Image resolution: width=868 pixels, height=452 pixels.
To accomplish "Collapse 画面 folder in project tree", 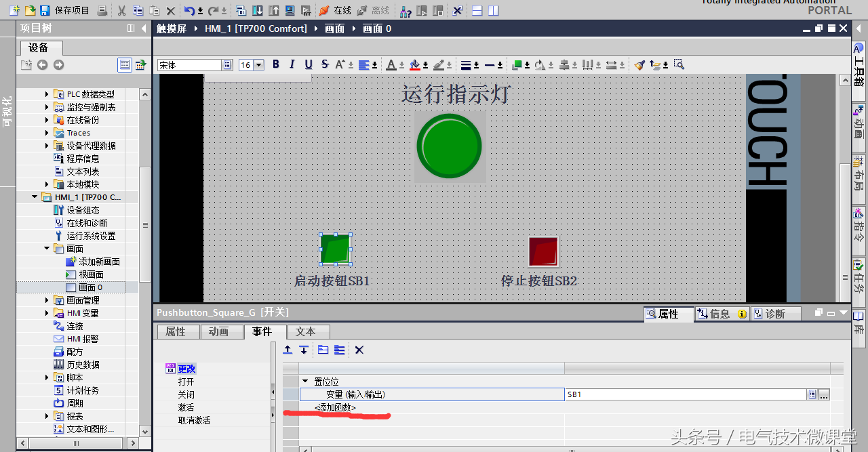I will click(47, 249).
